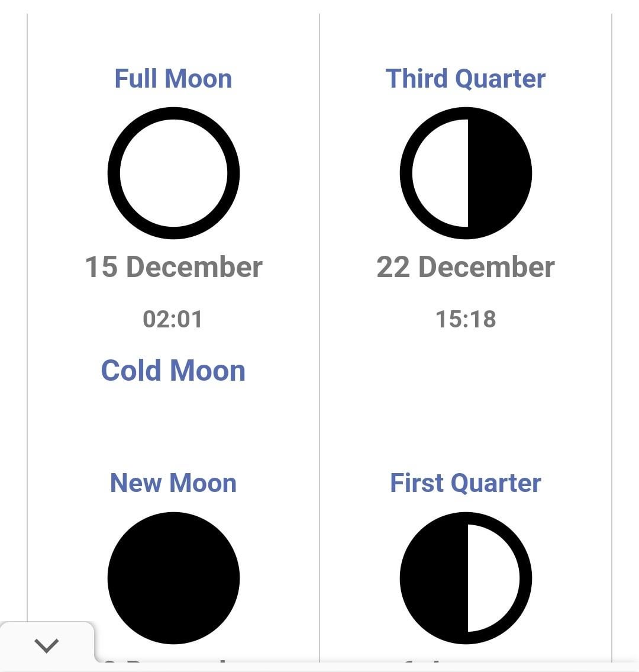
Task: Click white lit half of Third Quarter moon
Action: coord(440,173)
